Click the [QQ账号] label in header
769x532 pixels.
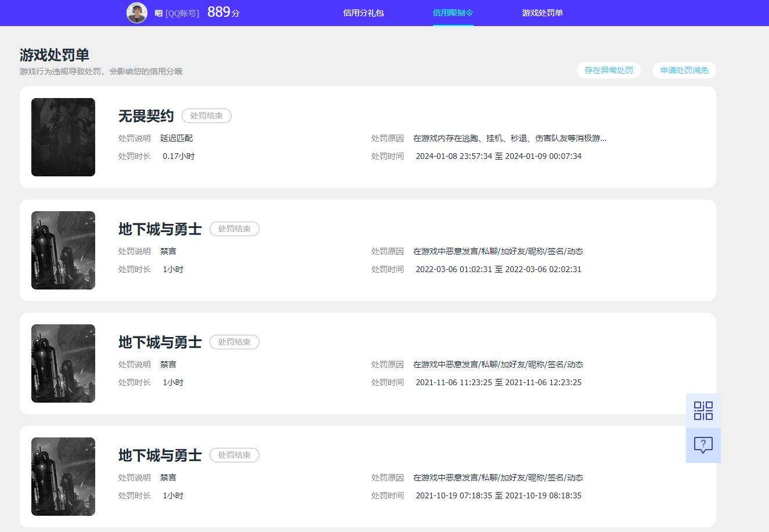[182, 13]
